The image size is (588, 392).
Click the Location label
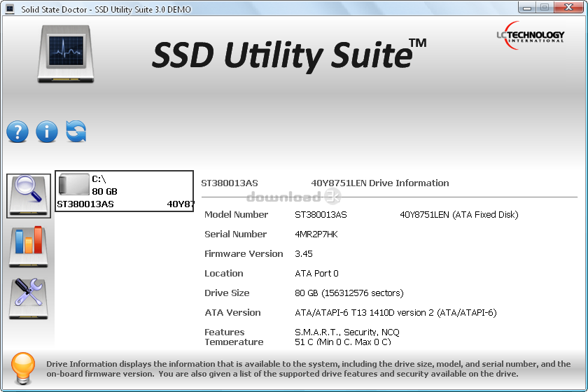point(224,274)
